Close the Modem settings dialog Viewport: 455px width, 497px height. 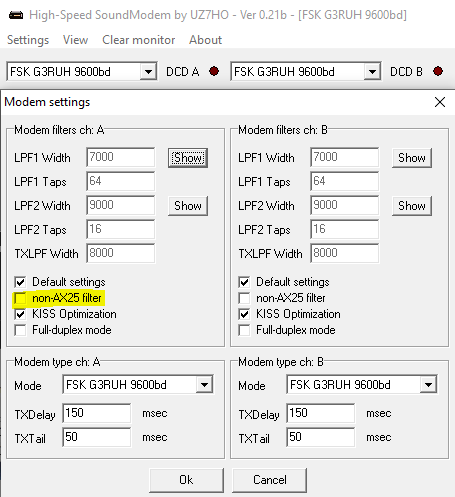[x=440, y=102]
